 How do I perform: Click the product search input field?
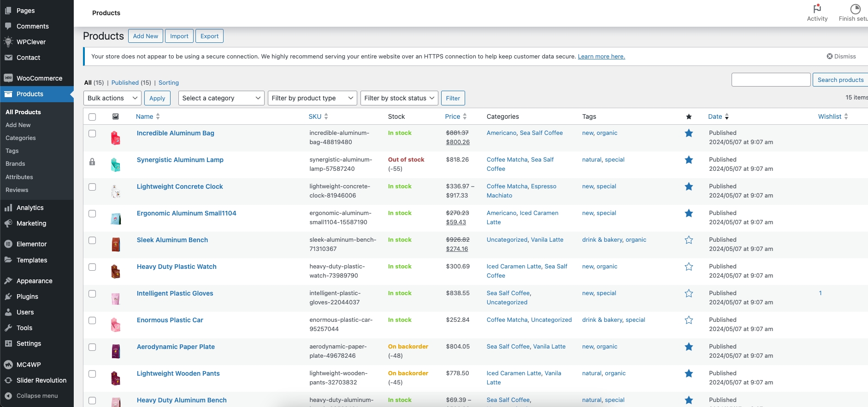(771, 80)
